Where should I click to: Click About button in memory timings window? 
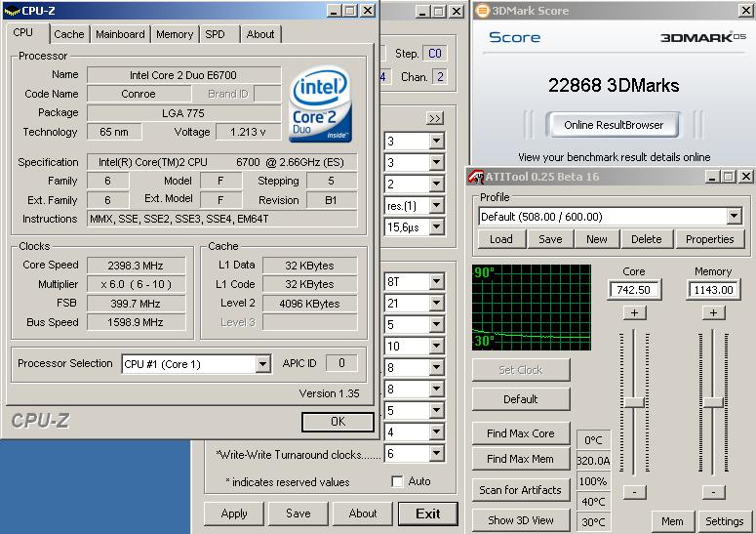coord(363,513)
